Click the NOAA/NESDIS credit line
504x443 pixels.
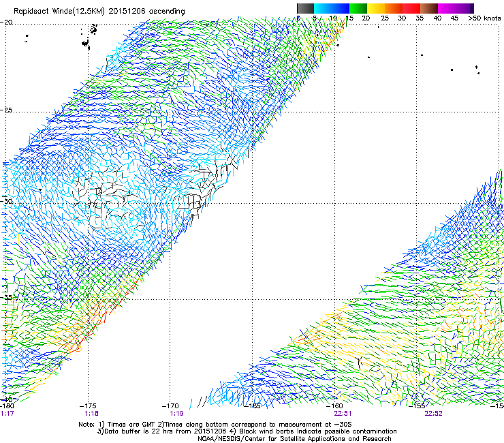tap(294, 439)
